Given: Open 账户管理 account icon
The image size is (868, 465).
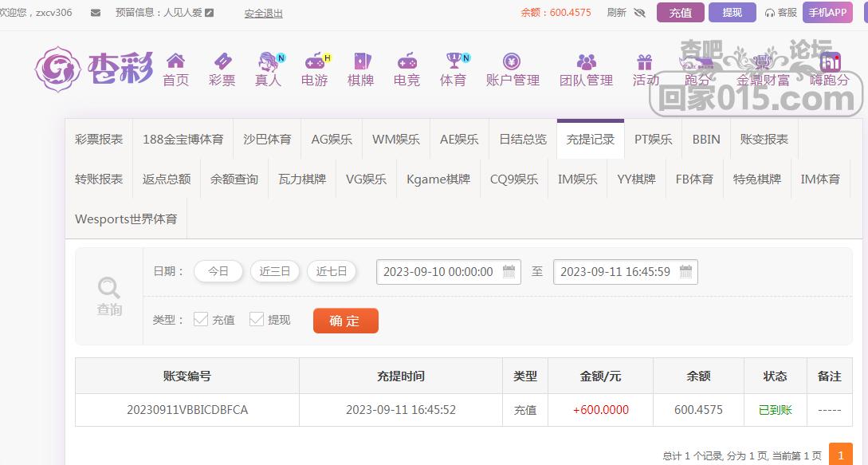Looking at the screenshot, I should [x=512, y=61].
